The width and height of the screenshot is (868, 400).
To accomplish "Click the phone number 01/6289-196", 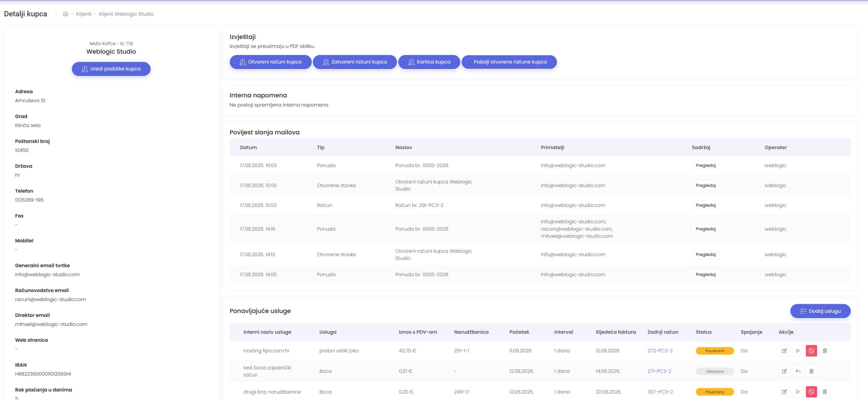I will tap(29, 200).
